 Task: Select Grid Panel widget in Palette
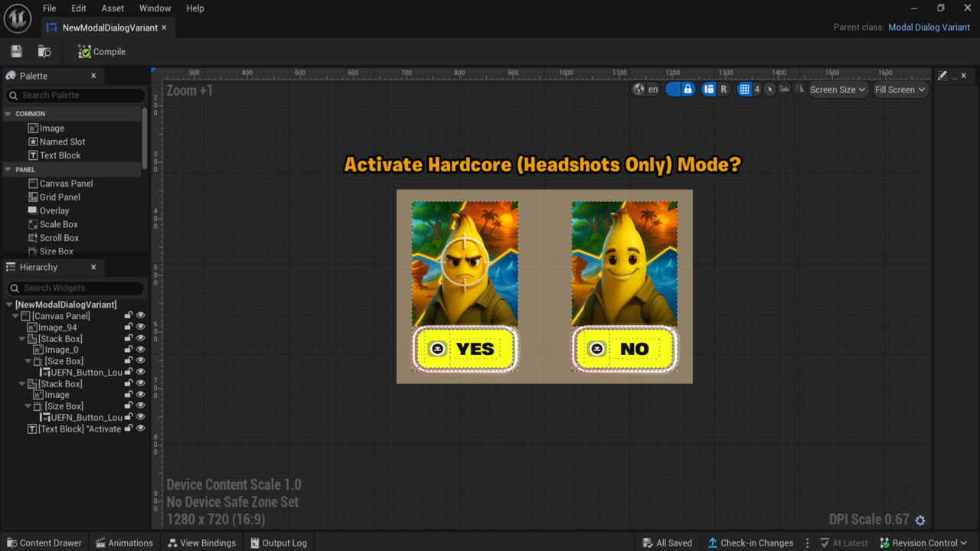[54, 197]
